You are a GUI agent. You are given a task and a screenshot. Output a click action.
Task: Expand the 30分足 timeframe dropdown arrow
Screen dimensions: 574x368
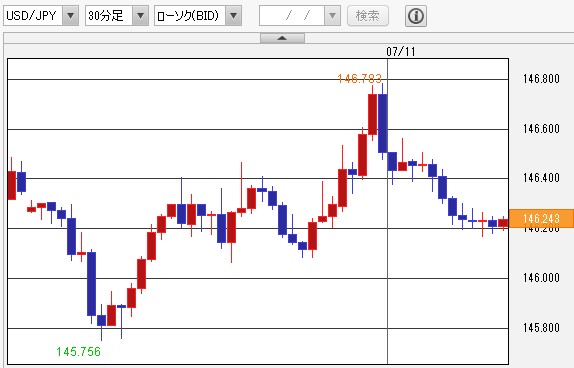tap(141, 16)
